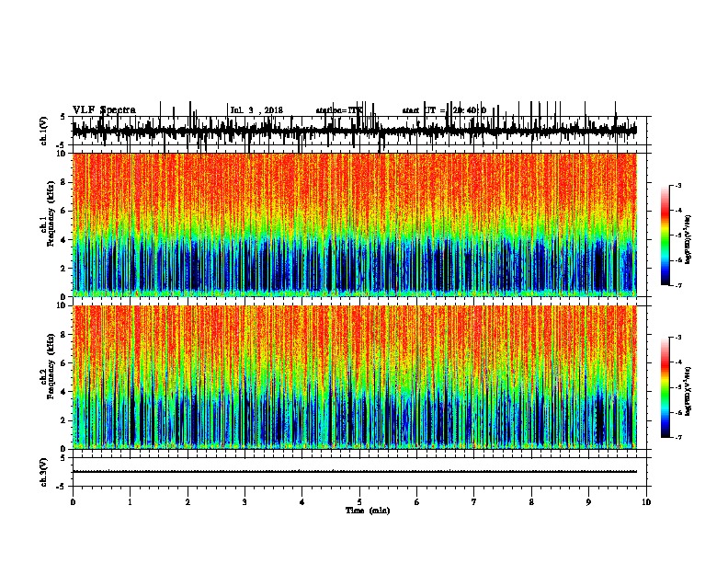This screenshot has width=728, height=563.
Task: Click the "4" kHz tick on ch.2 spectrogram axis
Action: click(x=63, y=392)
